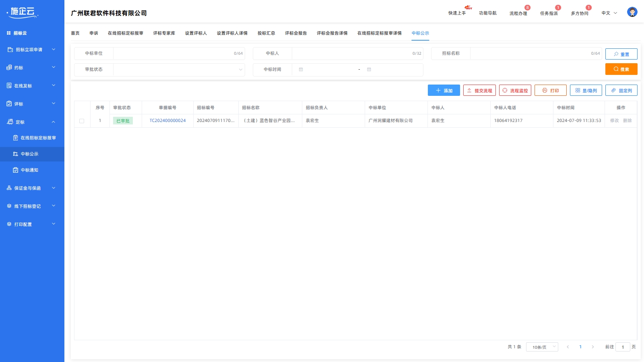Click the 定标 sidebar icon
The image size is (644, 362).
click(x=10, y=122)
